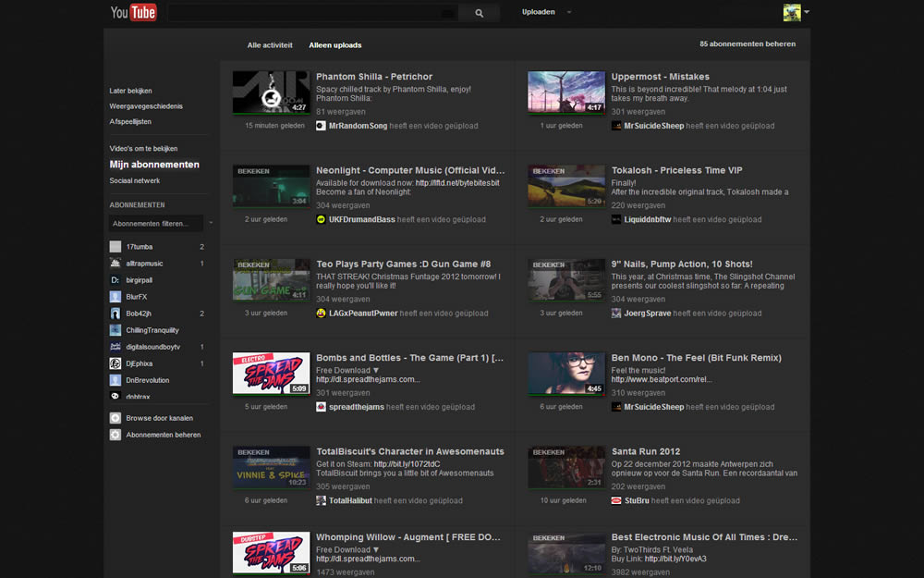The image size is (924, 578).
Task: Click the alltrapmusic channel avatar
Action: pyautogui.click(x=115, y=263)
